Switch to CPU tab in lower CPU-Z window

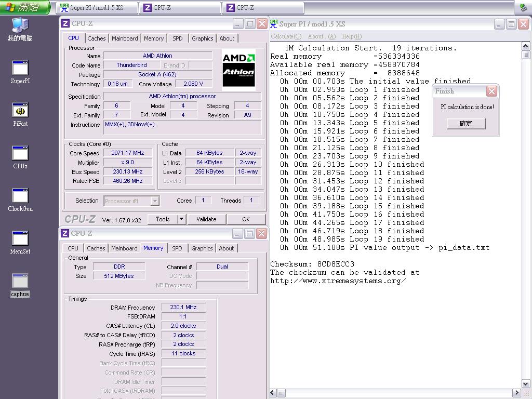coord(73,248)
